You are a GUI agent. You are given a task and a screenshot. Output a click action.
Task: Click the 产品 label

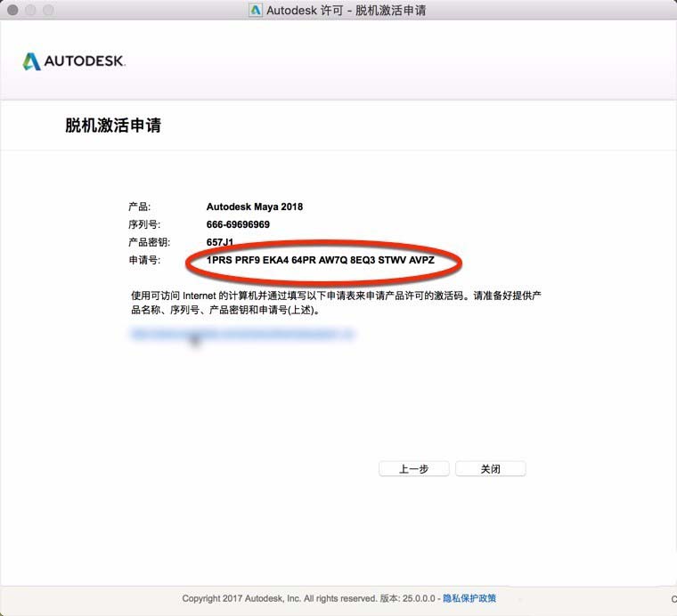[x=140, y=207]
